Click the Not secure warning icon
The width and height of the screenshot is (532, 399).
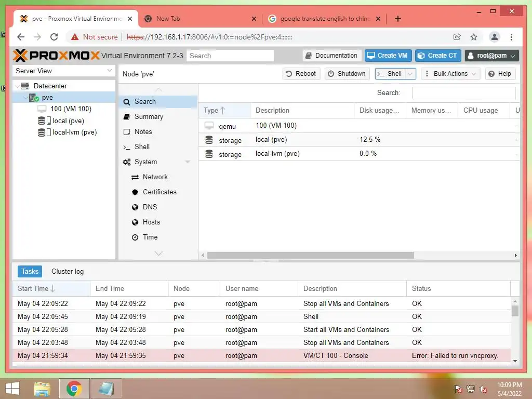[75, 37]
